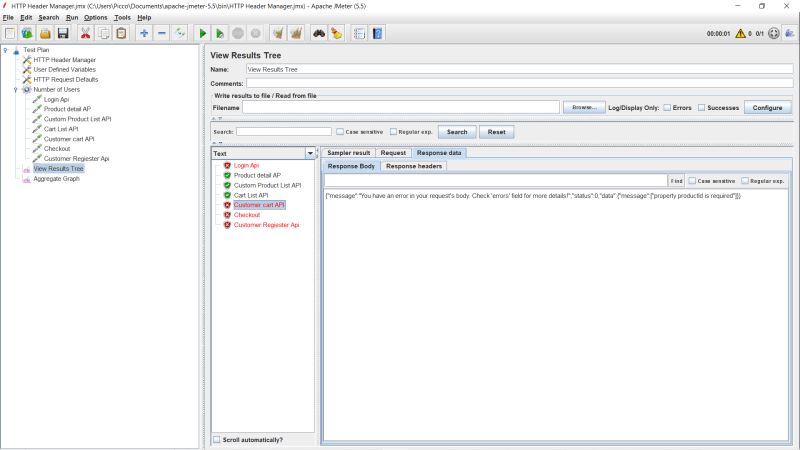Open the Search menu
800x450 pixels.
click(x=48, y=17)
